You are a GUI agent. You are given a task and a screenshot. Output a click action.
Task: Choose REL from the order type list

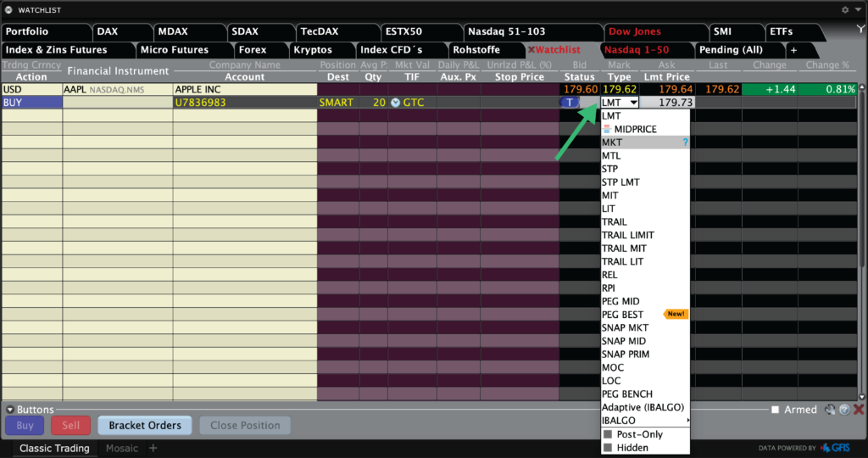tap(645, 275)
